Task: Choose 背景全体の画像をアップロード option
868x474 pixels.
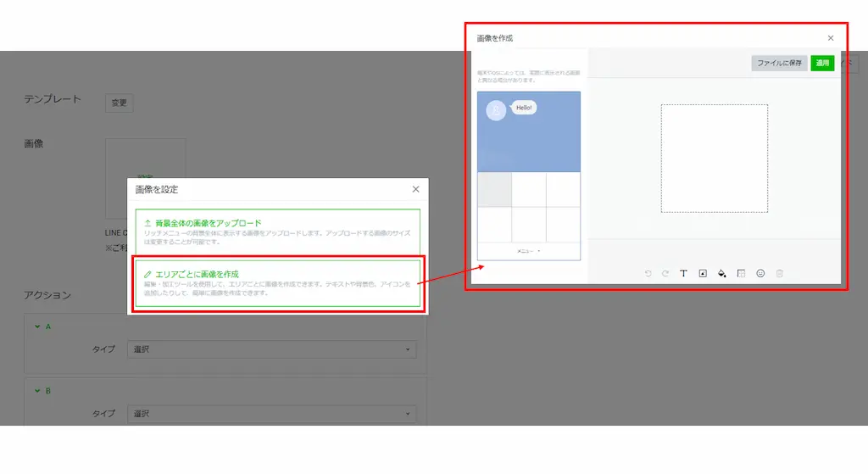Action: click(278, 231)
